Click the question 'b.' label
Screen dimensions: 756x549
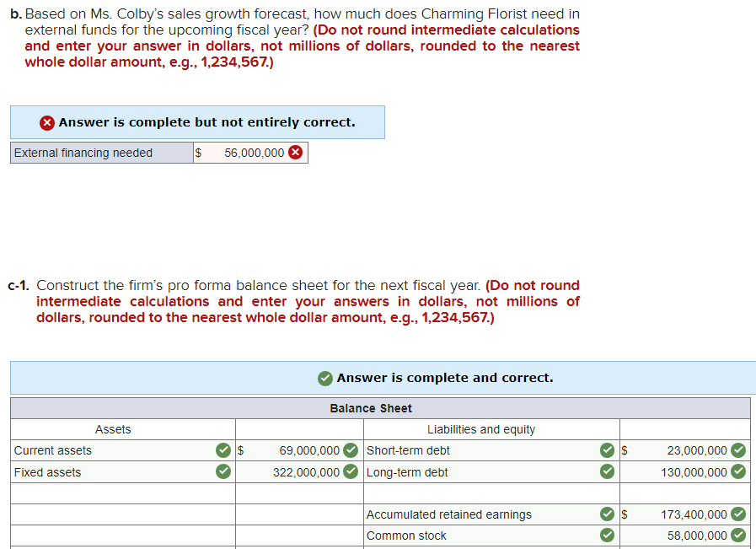click(16, 14)
